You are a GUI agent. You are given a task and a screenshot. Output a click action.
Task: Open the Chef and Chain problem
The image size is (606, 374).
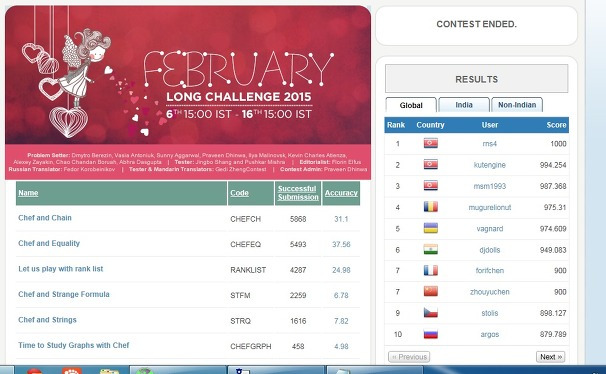[x=45, y=218]
